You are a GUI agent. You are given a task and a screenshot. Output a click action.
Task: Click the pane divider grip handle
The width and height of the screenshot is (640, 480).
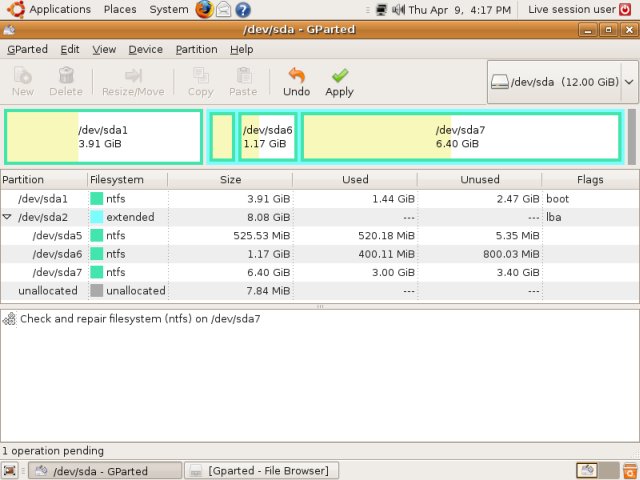(320, 306)
